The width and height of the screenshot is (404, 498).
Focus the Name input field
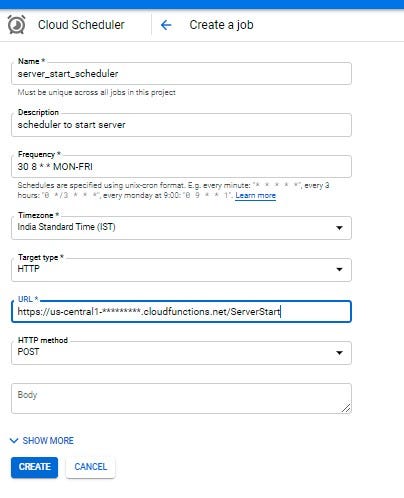pyautogui.click(x=181, y=74)
